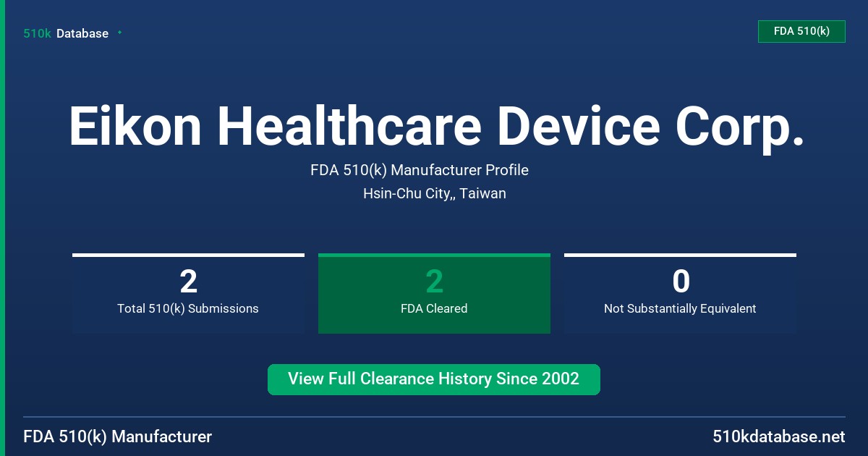
Task: Click the FDA 510(k) Manufacturer Profile subtitle
Action: point(420,170)
